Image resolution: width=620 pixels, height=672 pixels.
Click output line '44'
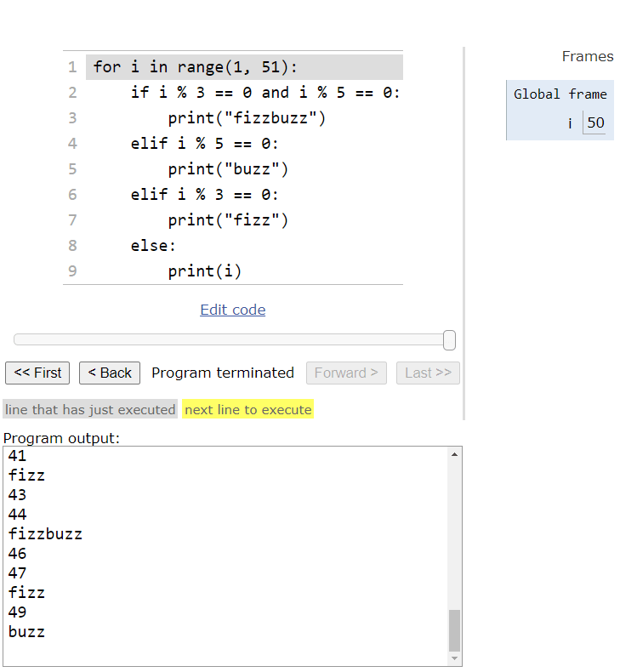(x=17, y=515)
